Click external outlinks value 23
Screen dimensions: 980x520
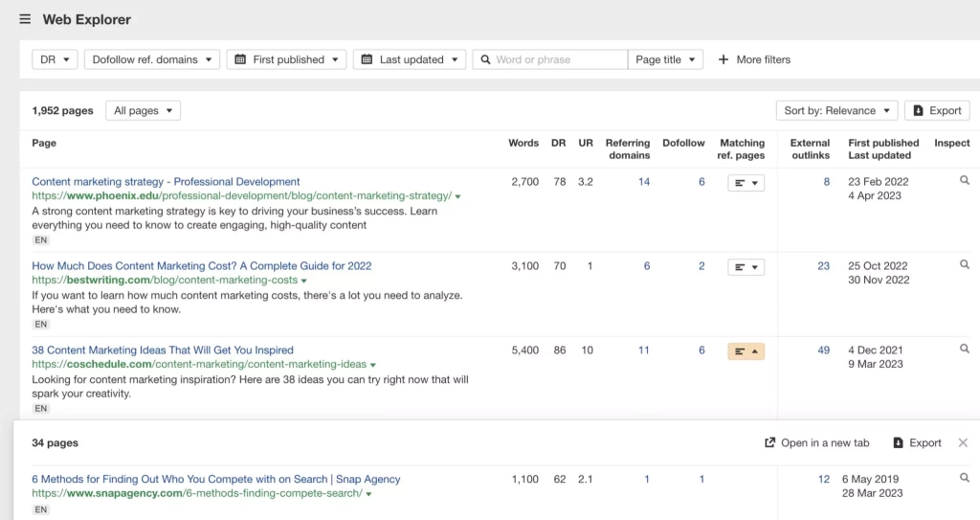pyautogui.click(x=824, y=266)
